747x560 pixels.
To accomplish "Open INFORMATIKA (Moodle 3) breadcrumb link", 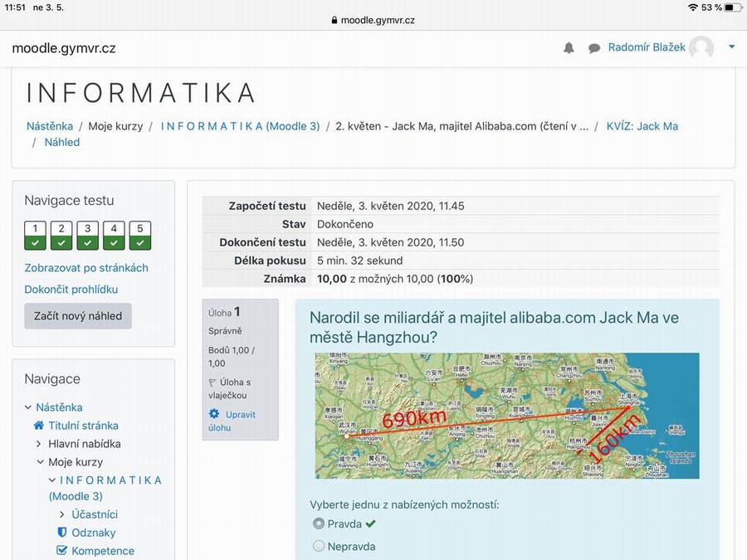I will pyautogui.click(x=240, y=126).
